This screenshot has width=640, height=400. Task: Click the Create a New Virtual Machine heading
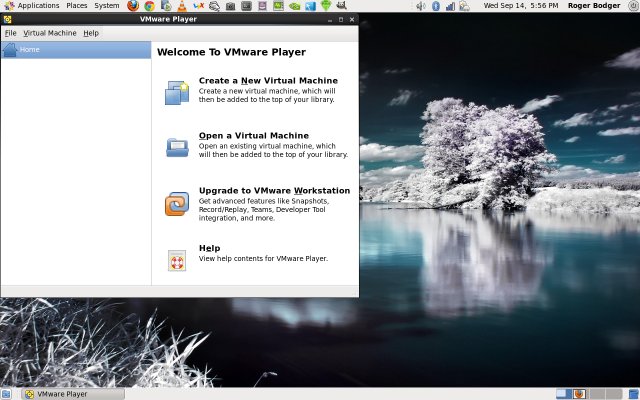268,80
